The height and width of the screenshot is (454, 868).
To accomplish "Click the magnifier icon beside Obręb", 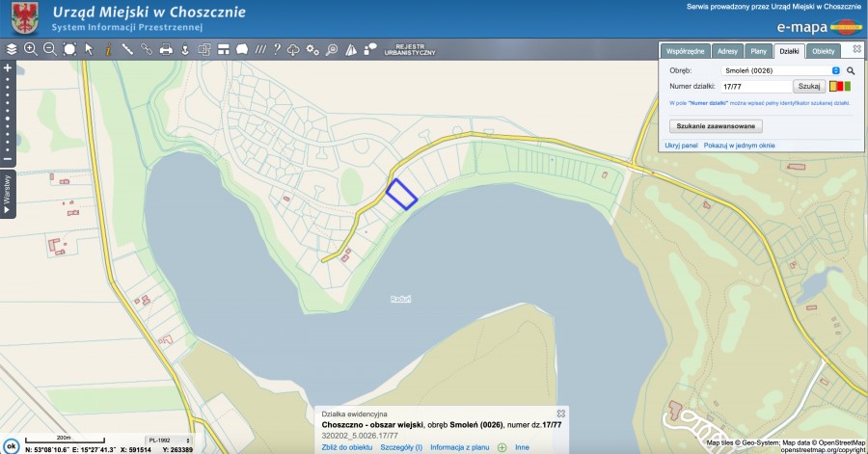I will tap(851, 70).
